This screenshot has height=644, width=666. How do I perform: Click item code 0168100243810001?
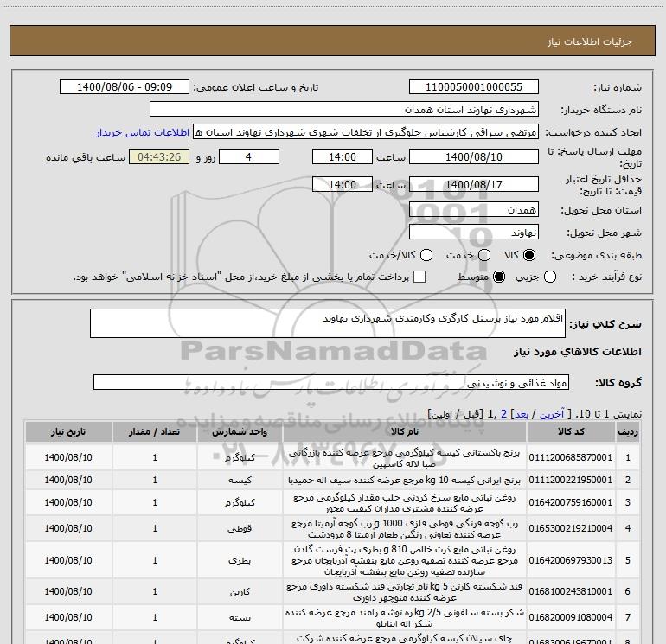pos(571,591)
